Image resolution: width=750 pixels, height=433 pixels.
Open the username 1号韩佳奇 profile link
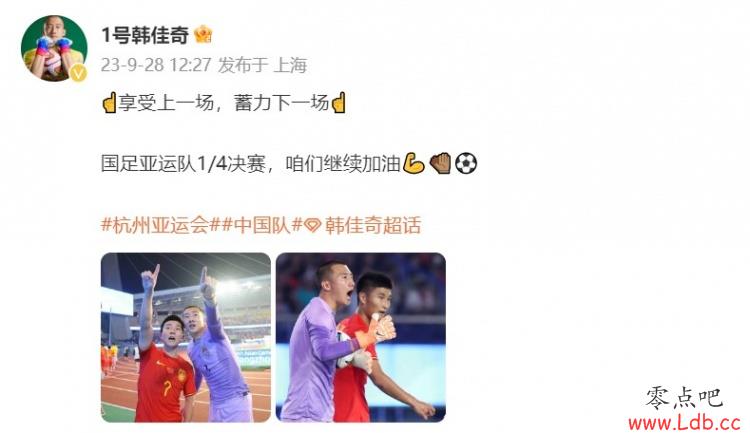(145, 35)
